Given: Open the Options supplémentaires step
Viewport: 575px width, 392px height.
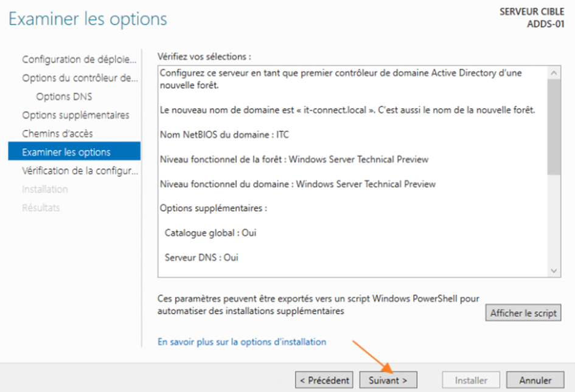Looking at the screenshot, I should (x=75, y=115).
